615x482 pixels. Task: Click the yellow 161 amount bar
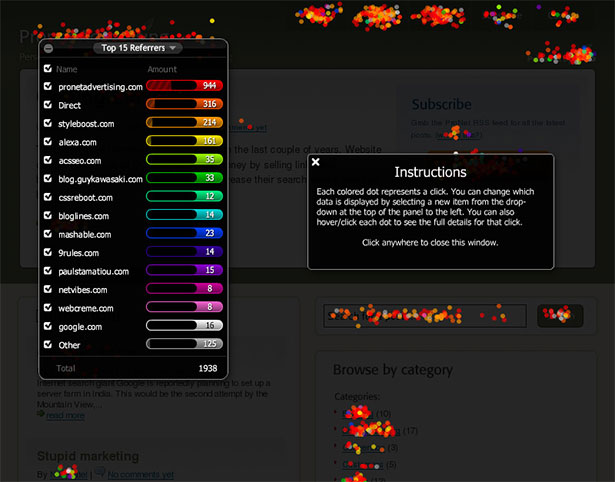(184, 141)
